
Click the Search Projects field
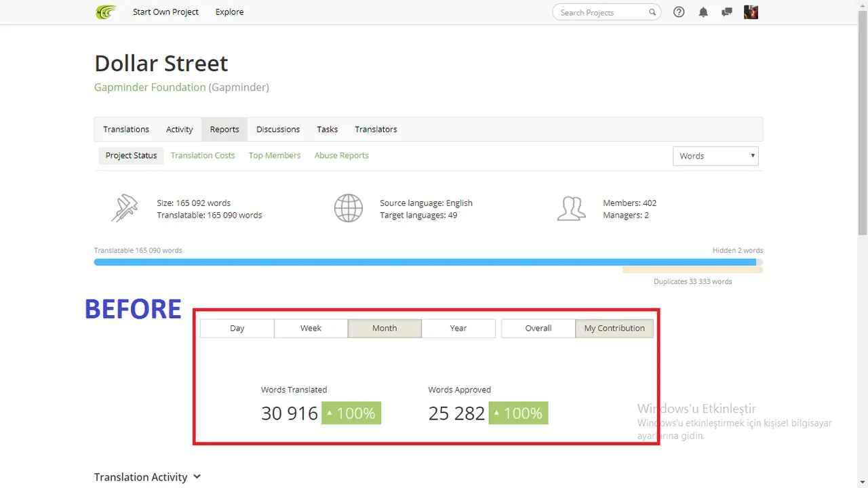(x=607, y=12)
